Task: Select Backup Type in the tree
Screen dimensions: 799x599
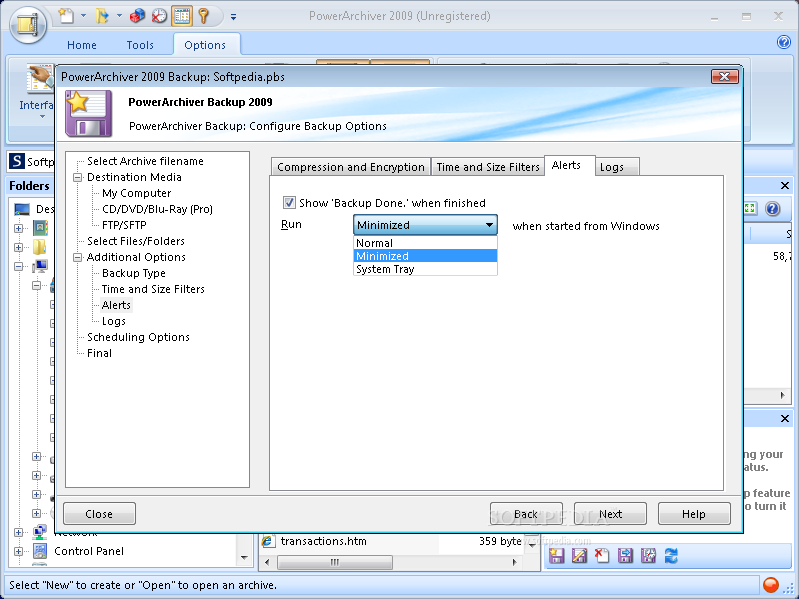Action: (134, 273)
